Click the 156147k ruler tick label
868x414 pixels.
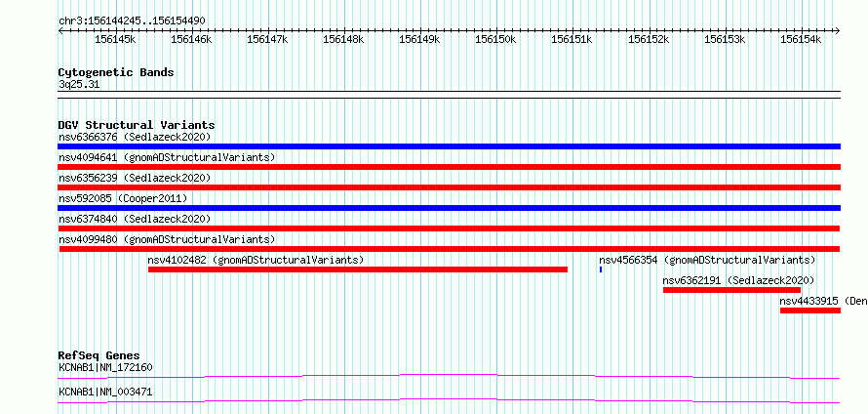pos(267,39)
